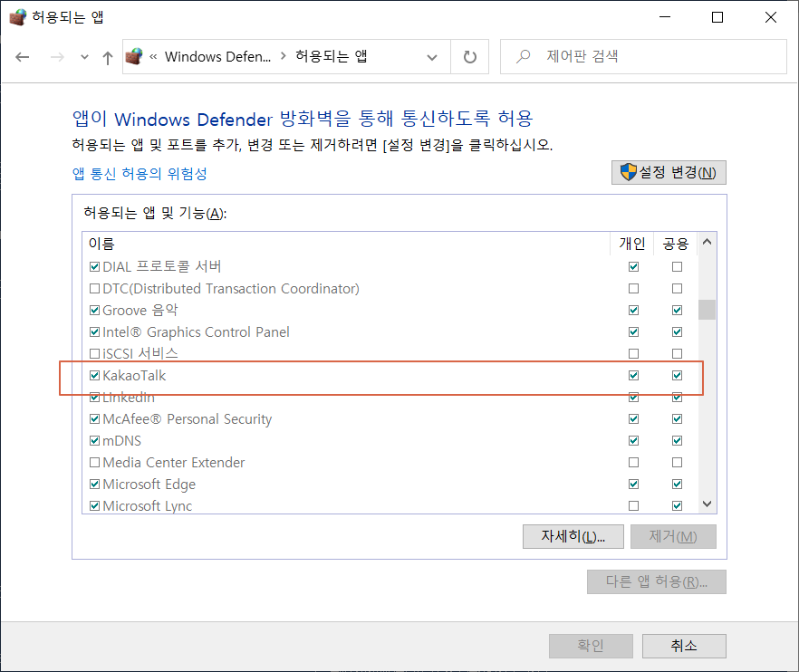The height and width of the screenshot is (672, 799).
Task: Click 설정 변경(N) button
Action: [x=669, y=173]
